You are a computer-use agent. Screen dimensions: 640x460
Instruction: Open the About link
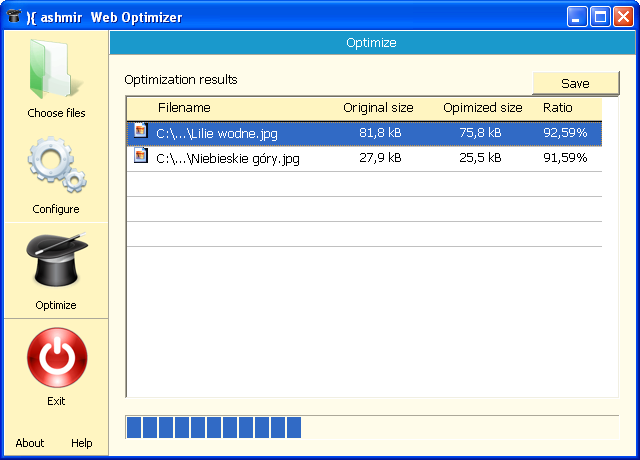pos(30,443)
